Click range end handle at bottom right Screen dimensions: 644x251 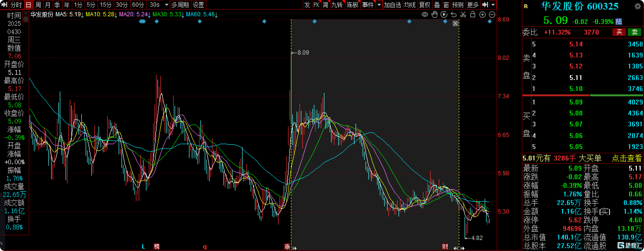click(x=462, y=248)
